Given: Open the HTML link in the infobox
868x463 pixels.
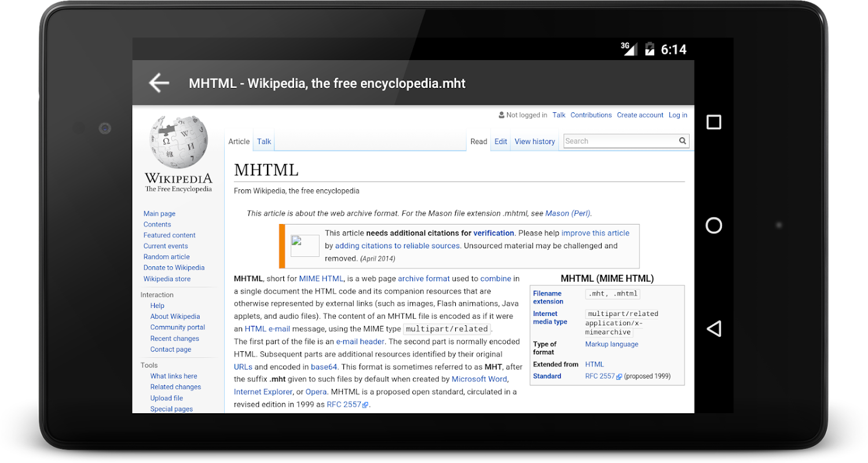Looking at the screenshot, I should tap(595, 365).
